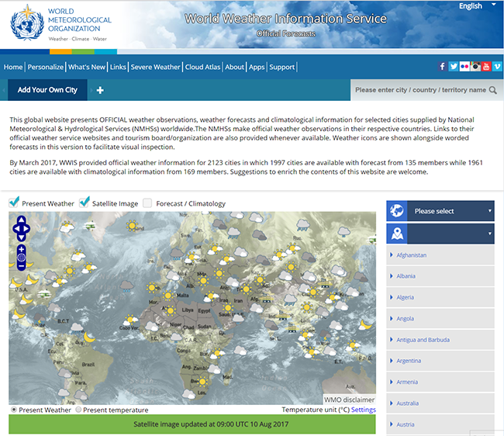Uncheck the Satellite Image checkbox

pyautogui.click(x=85, y=202)
